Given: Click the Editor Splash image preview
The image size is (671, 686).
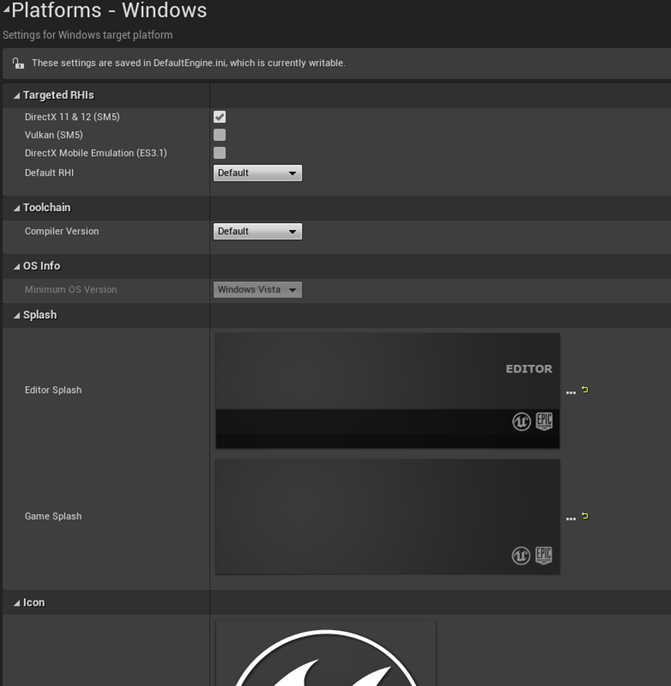Looking at the screenshot, I should [388, 391].
